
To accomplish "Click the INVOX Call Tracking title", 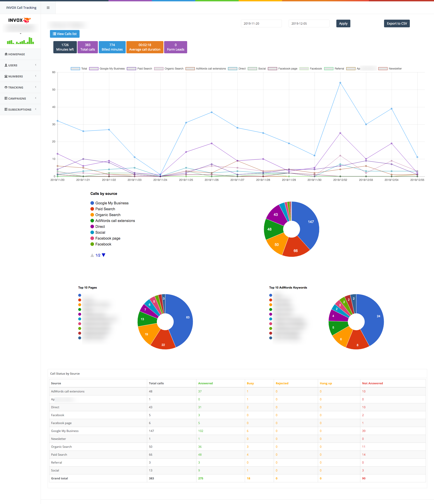I will pyautogui.click(x=21, y=8).
